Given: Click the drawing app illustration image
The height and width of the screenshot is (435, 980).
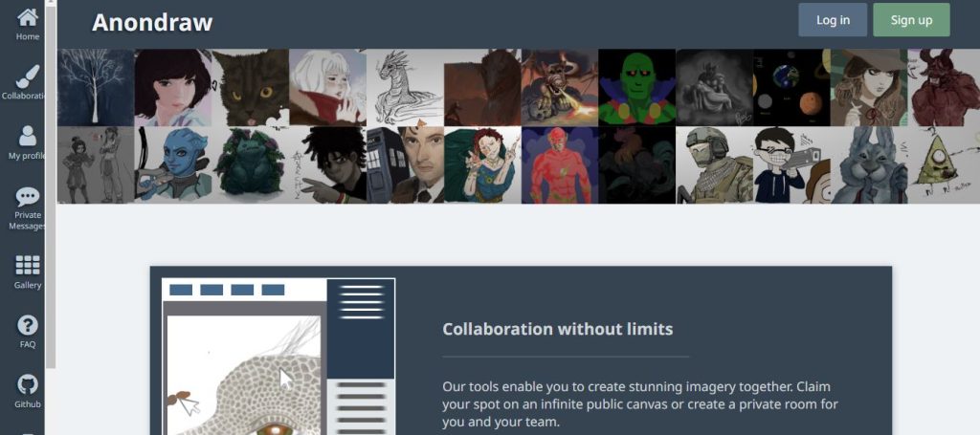Looking at the screenshot, I should (x=278, y=357).
